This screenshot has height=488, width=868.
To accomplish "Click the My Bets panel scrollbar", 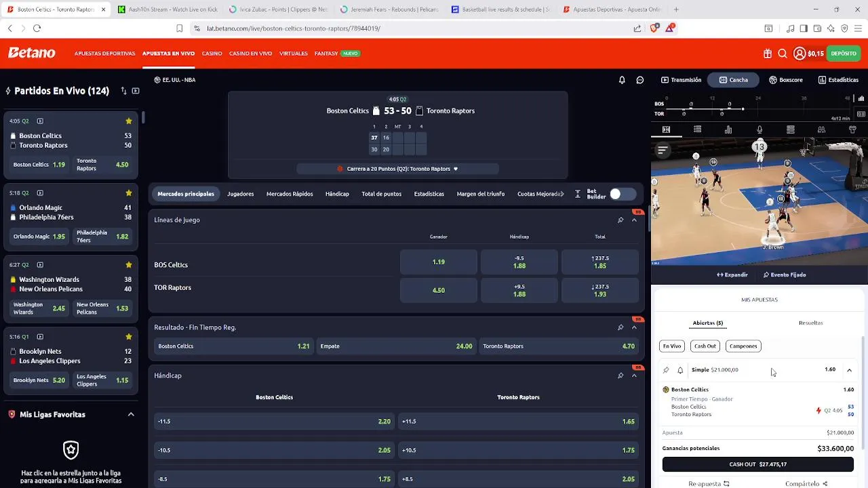I will pyautogui.click(x=863, y=393).
